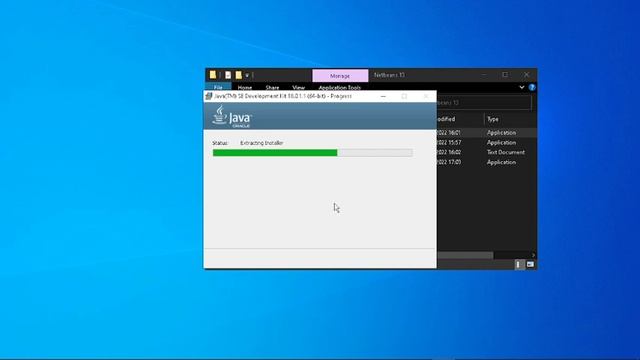Open the File menu in Explorer
The width and height of the screenshot is (640, 360).
pos(218,87)
